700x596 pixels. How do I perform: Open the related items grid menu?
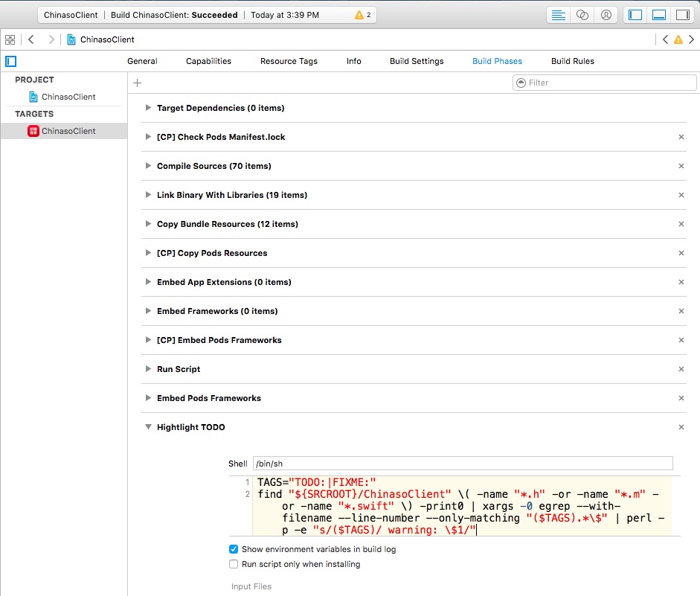(x=10, y=39)
